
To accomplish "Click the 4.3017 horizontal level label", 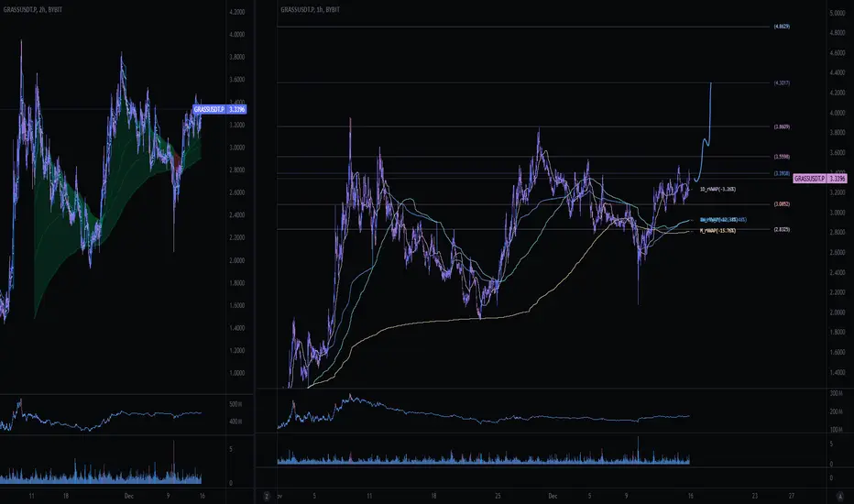I will point(782,82).
